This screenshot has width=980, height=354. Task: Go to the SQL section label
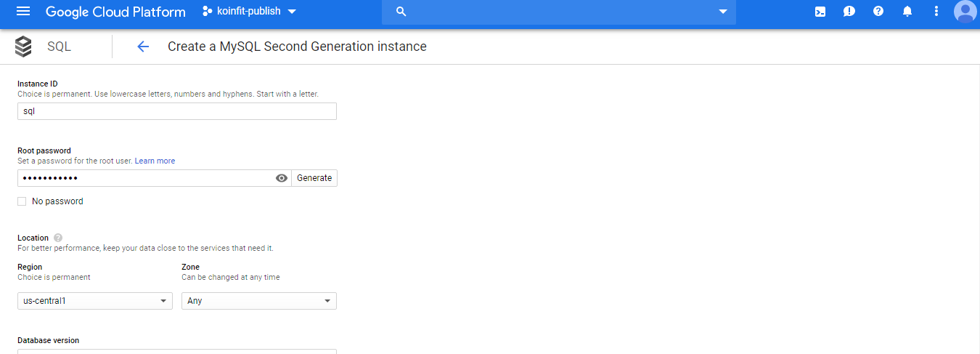pos(59,47)
